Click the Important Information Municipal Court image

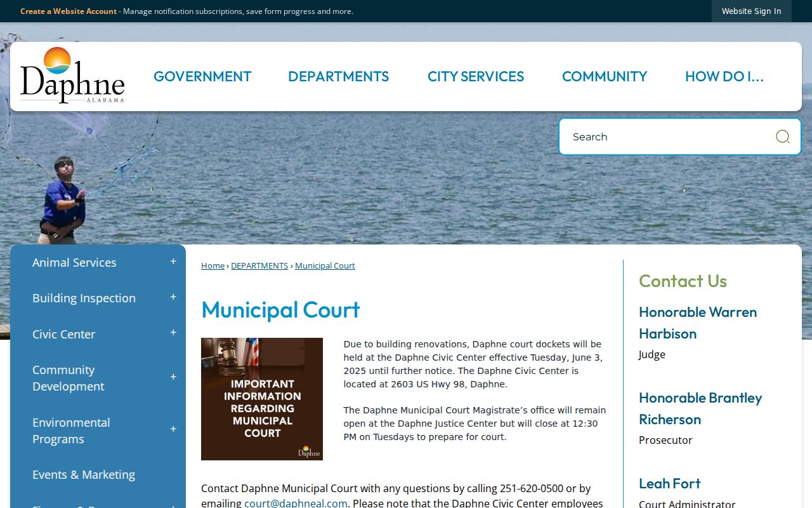[262, 399]
